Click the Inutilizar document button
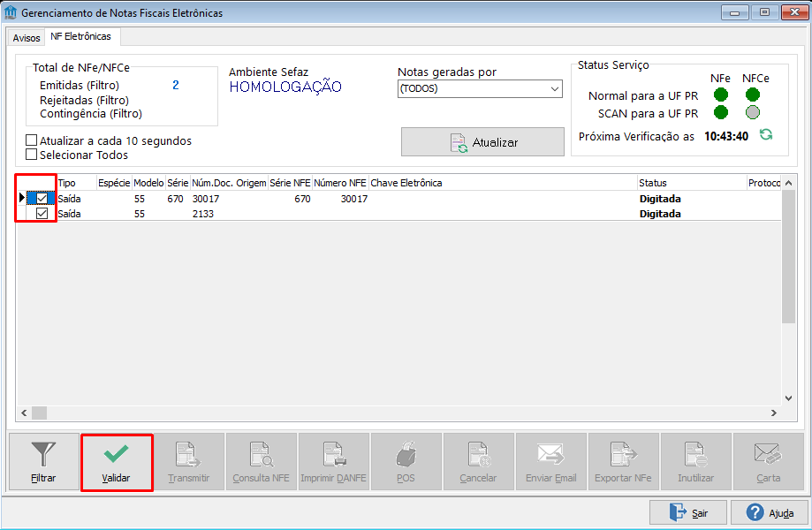 point(695,462)
